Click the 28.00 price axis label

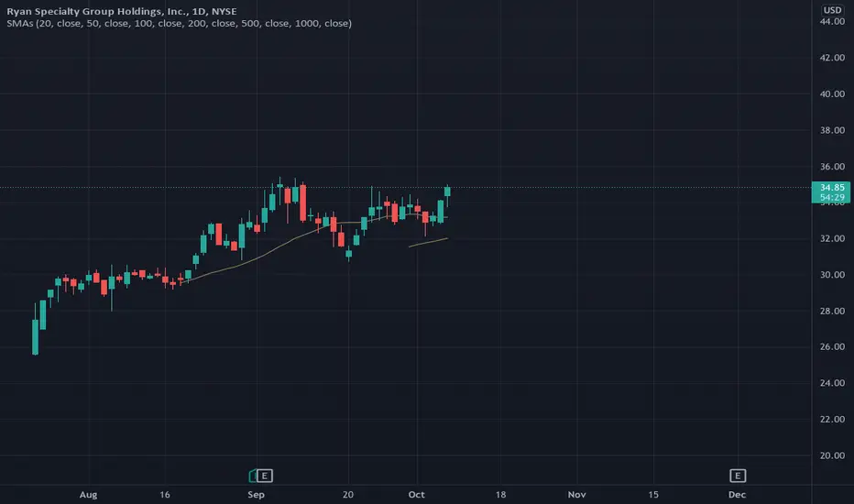[x=832, y=312]
